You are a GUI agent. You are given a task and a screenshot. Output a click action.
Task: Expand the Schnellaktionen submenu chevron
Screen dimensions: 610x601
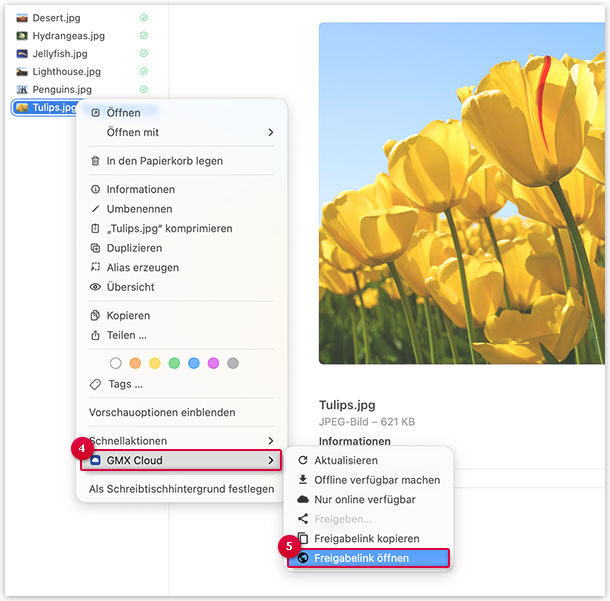tap(270, 441)
